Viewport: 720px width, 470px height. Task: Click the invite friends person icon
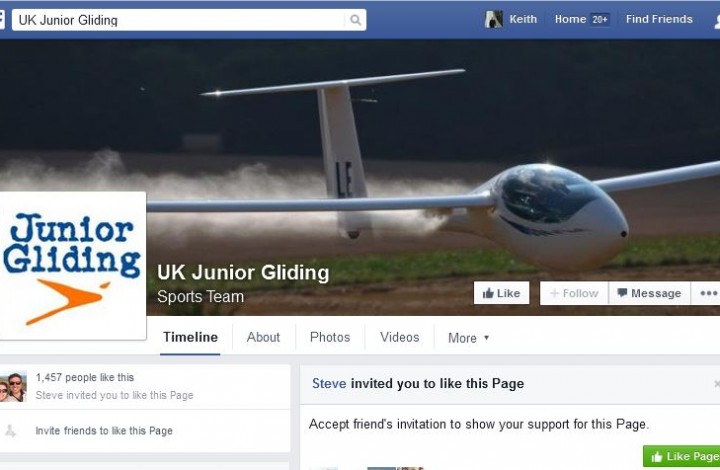(x=10, y=431)
